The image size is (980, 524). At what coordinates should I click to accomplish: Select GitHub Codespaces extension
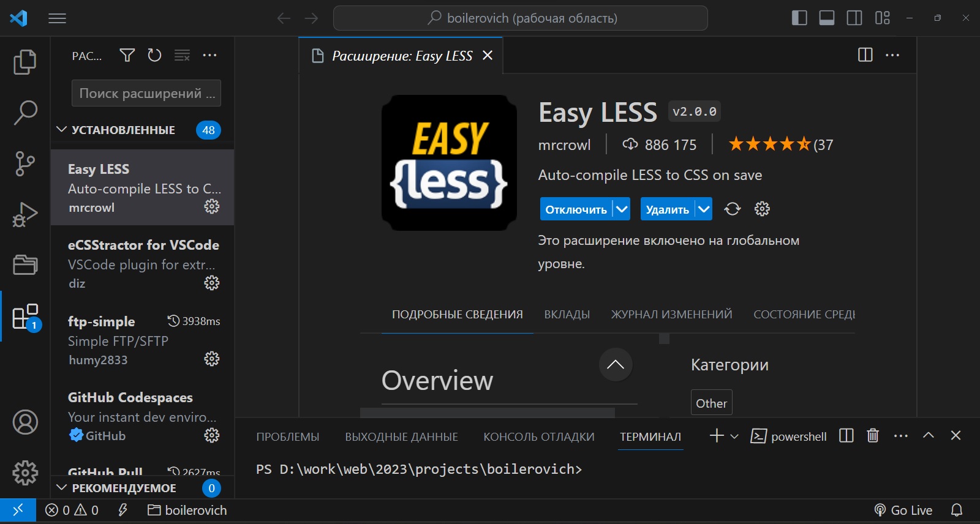[142, 416]
